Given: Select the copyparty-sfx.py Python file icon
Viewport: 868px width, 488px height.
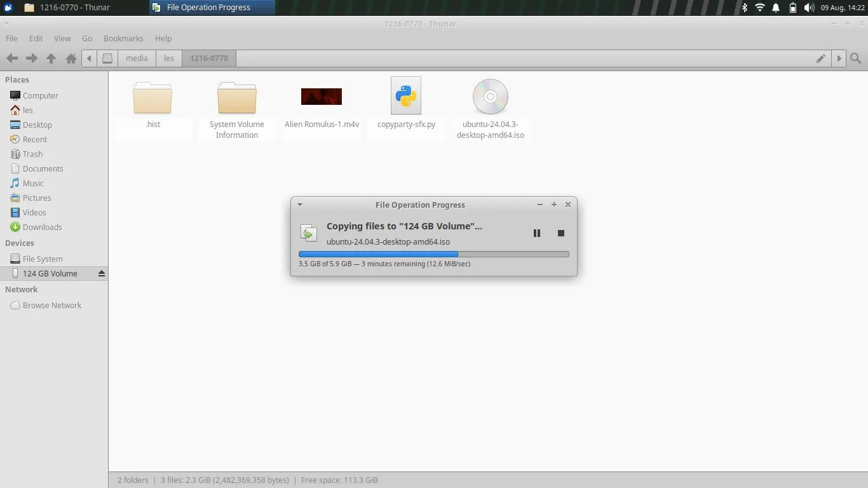Looking at the screenshot, I should pos(406,96).
